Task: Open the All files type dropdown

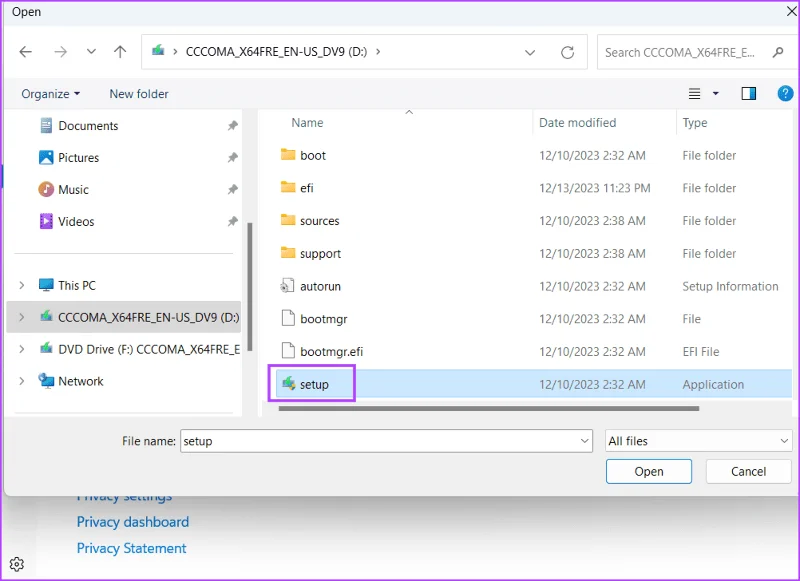Action: click(698, 441)
